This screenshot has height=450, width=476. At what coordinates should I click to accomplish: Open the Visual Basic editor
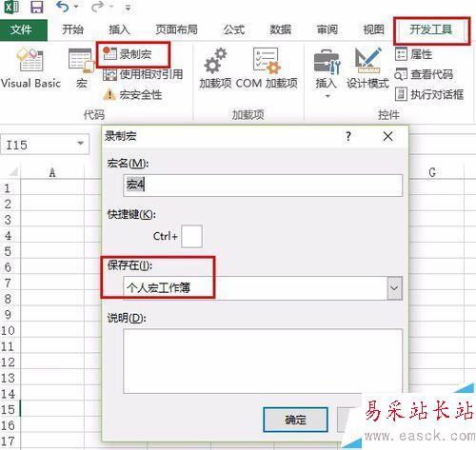coord(30,68)
